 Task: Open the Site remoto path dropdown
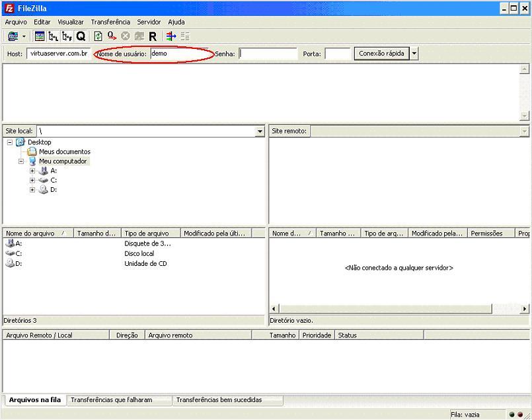524,131
